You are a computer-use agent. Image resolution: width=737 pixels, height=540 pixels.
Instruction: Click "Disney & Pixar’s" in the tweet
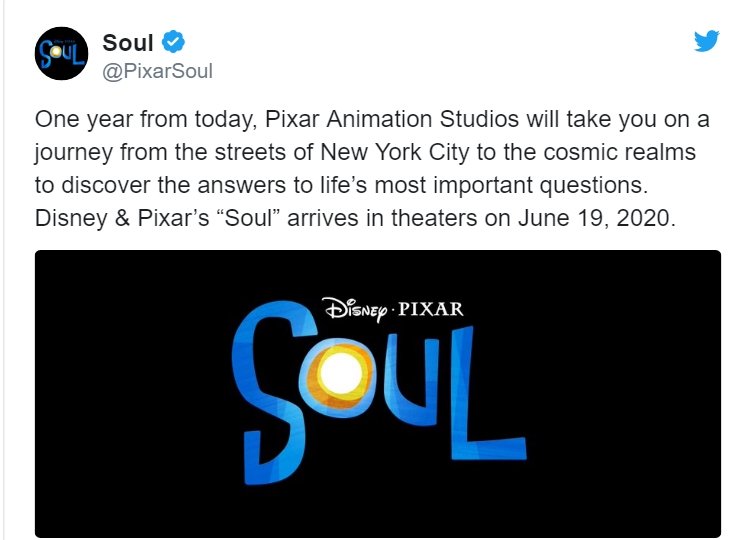(111, 218)
